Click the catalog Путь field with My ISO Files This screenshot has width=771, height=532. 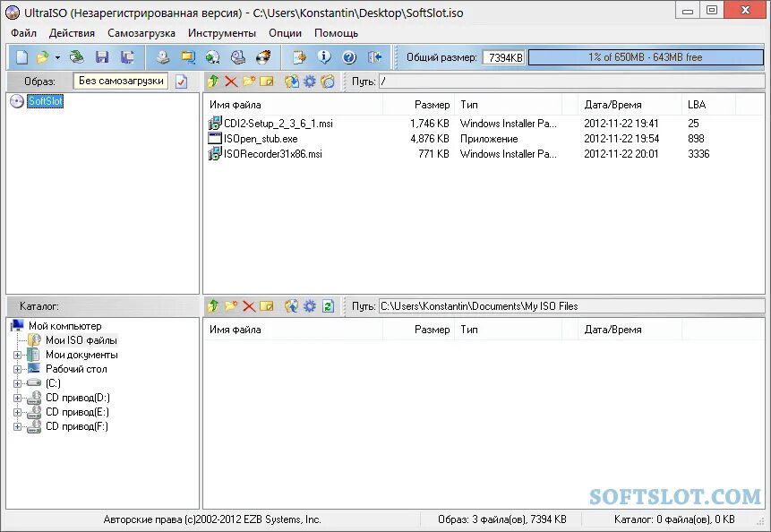[571, 305]
